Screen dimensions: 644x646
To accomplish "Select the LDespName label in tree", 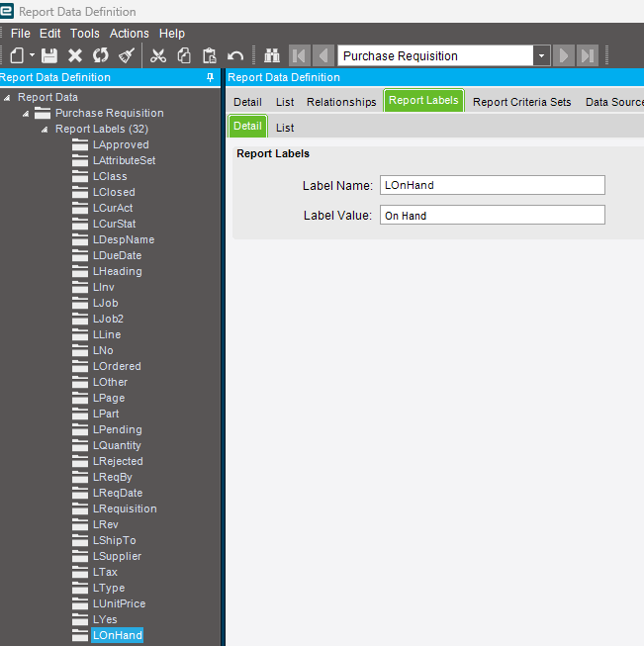I will point(124,239).
